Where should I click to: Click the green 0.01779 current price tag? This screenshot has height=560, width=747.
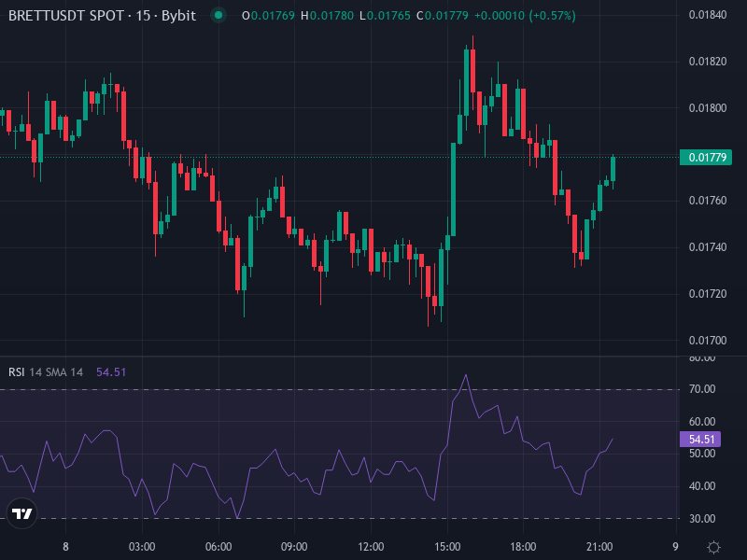(704, 157)
